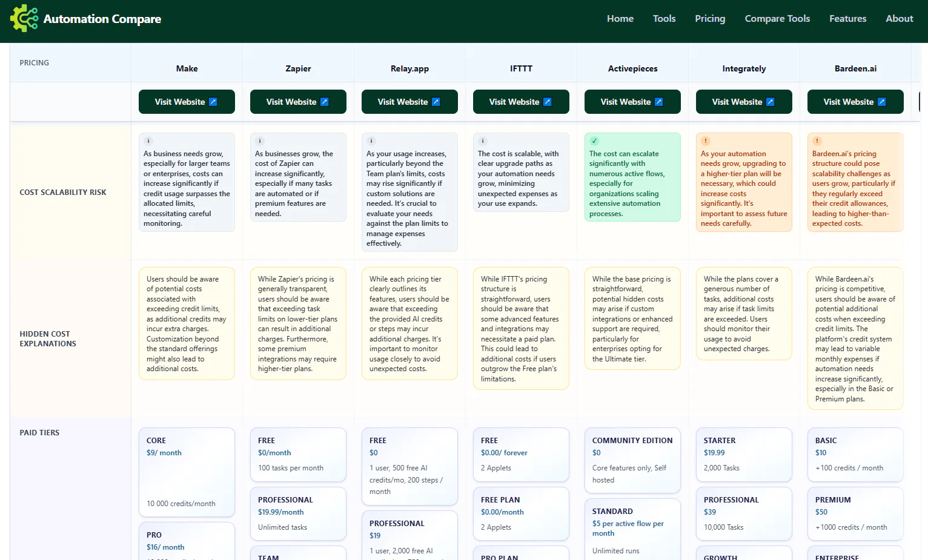928x560 pixels.
Task: Click the info icon in Make's cost scalability card
Action: (x=148, y=141)
